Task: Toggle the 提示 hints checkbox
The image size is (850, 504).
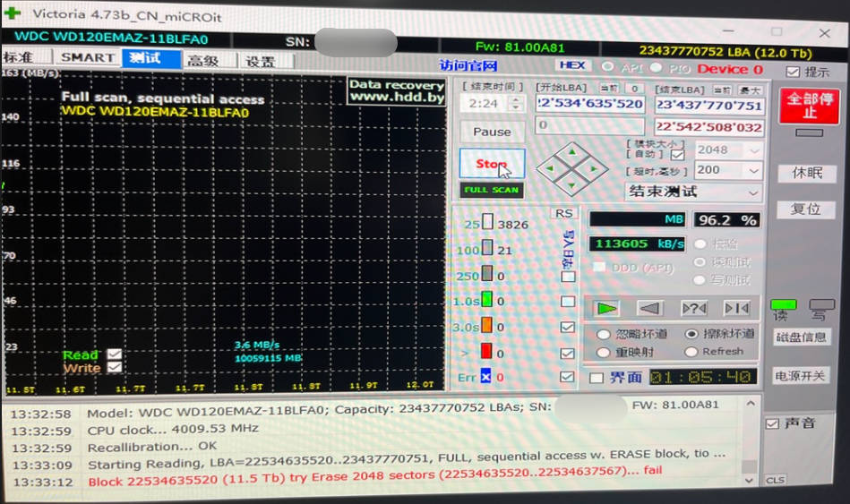Action: pyautogui.click(x=793, y=72)
